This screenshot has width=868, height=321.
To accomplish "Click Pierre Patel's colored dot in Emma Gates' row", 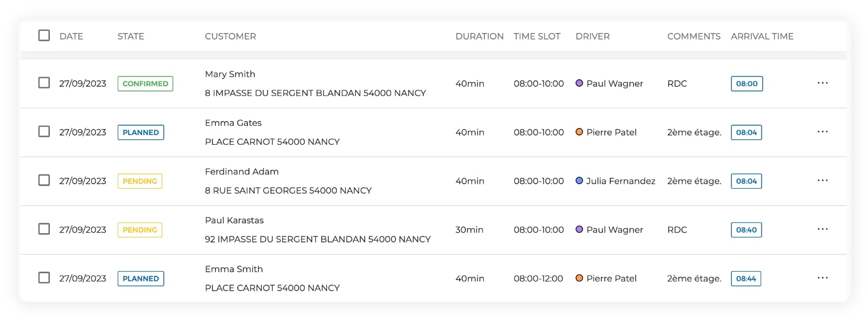I will pos(579,132).
